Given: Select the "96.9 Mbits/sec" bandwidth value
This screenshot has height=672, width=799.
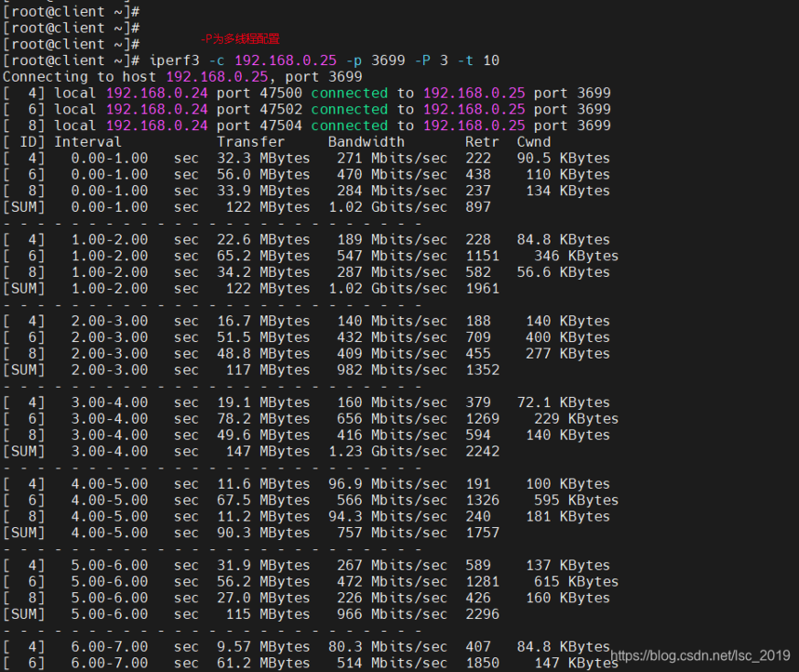Looking at the screenshot, I should click(x=388, y=484).
